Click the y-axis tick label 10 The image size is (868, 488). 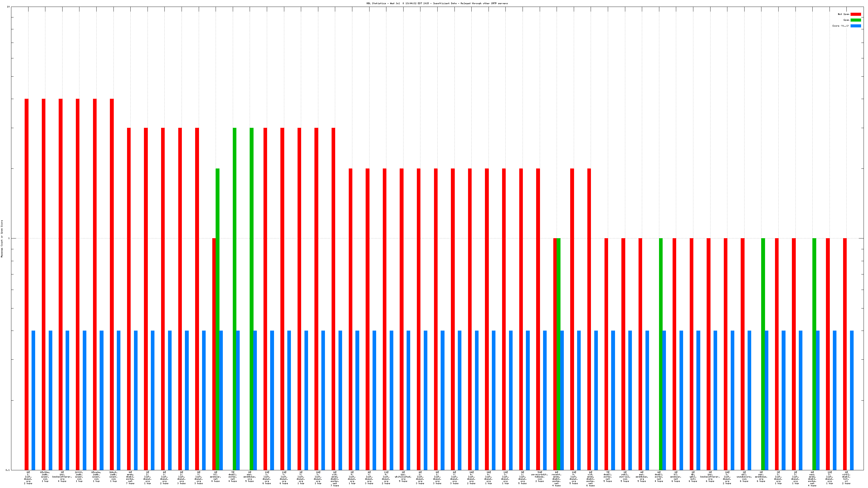8,7
